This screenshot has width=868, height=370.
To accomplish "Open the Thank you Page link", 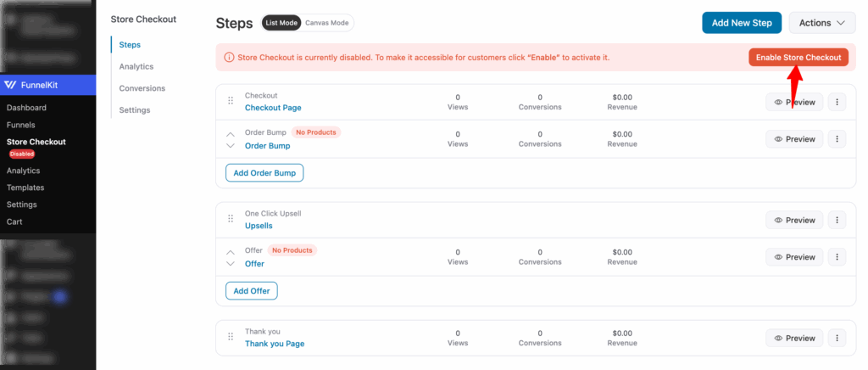I will 275,344.
